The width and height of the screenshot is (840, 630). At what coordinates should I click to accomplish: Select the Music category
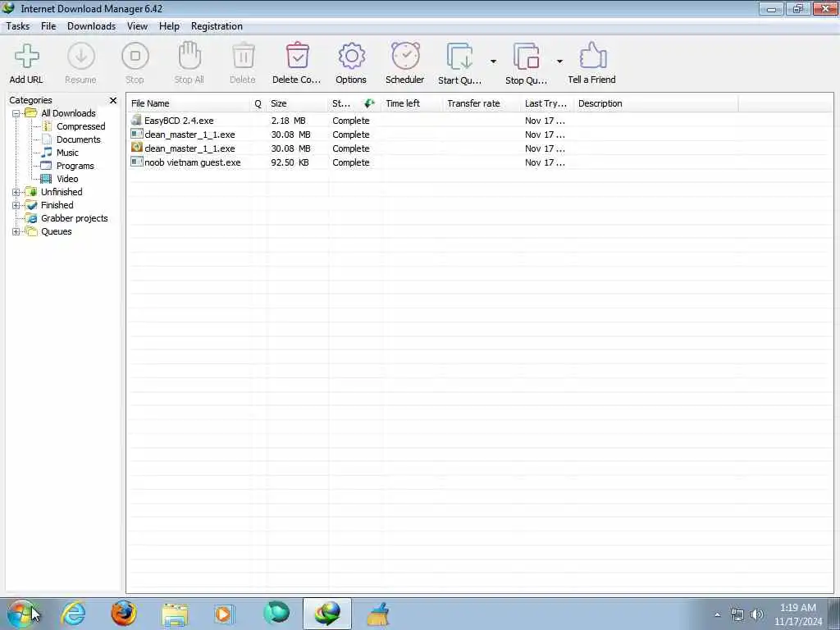(67, 153)
